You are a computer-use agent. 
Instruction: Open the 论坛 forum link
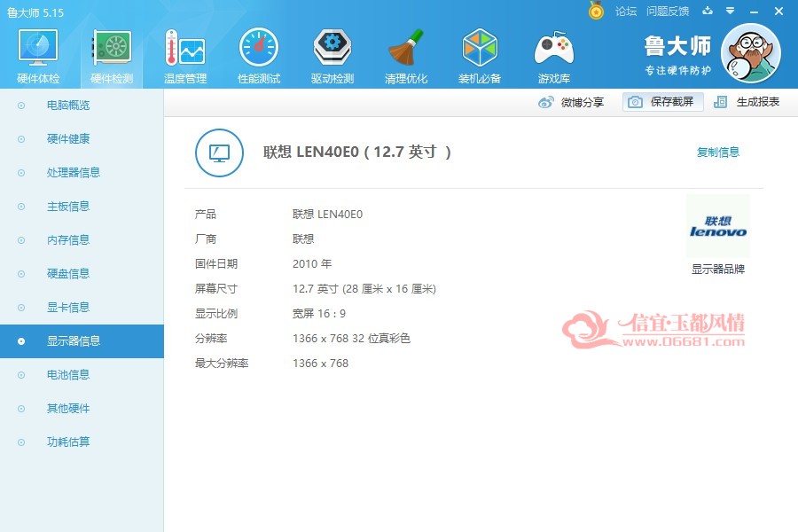[625, 12]
